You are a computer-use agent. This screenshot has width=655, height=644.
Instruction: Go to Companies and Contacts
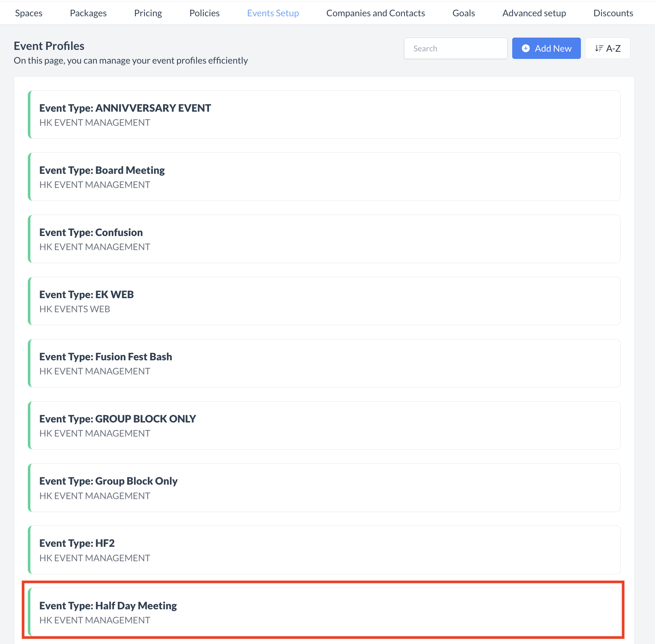(376, 13)
